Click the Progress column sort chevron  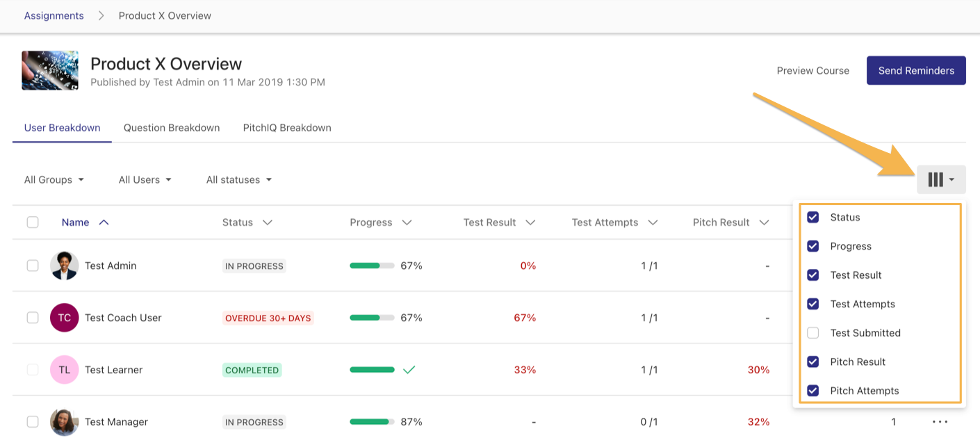(x=407, y=222)
